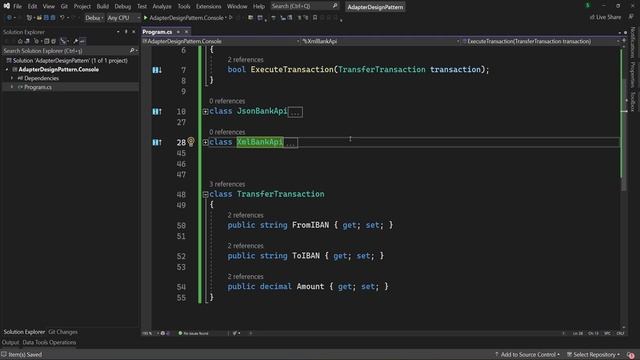
Task: Open the Tools menu
Action: pyautogui.click(x=184, y=6)
